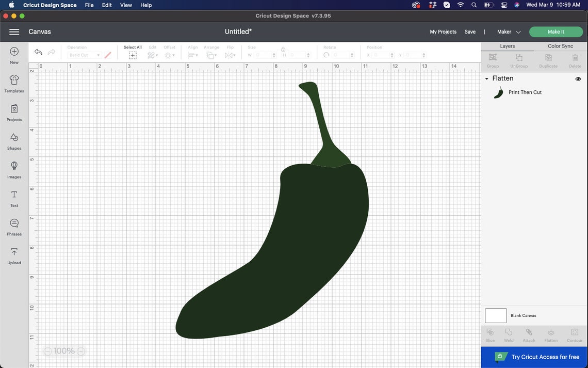
Task: Open the Shapes panel
Action: click(14, 139)
